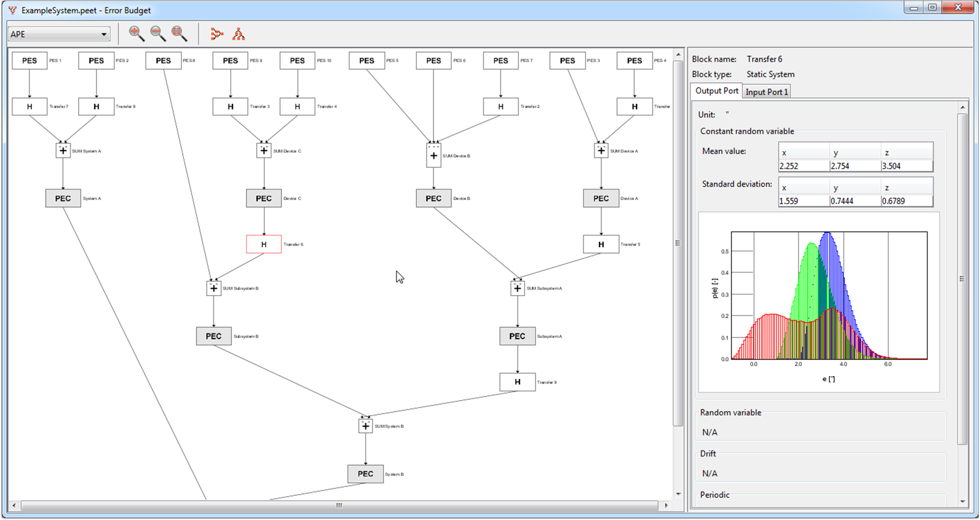Screen dimensions: 980x520
Task: Select the SUM Subsystem A node
Action: click(x=517, y=288)
